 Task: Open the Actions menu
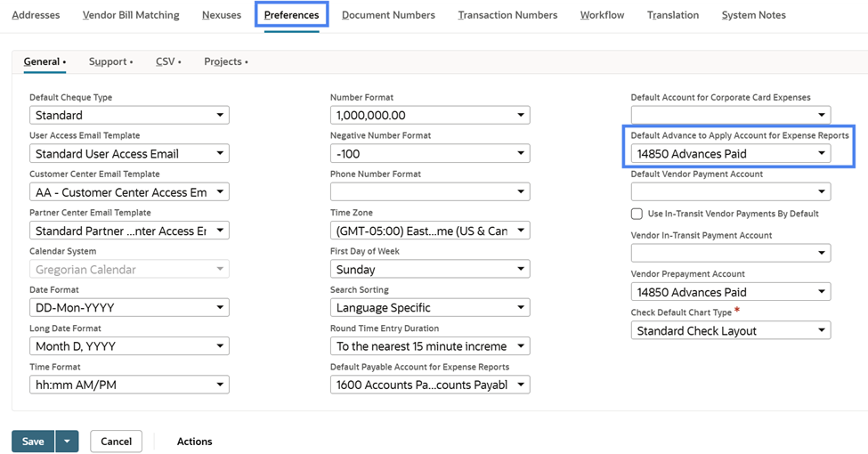194,442
